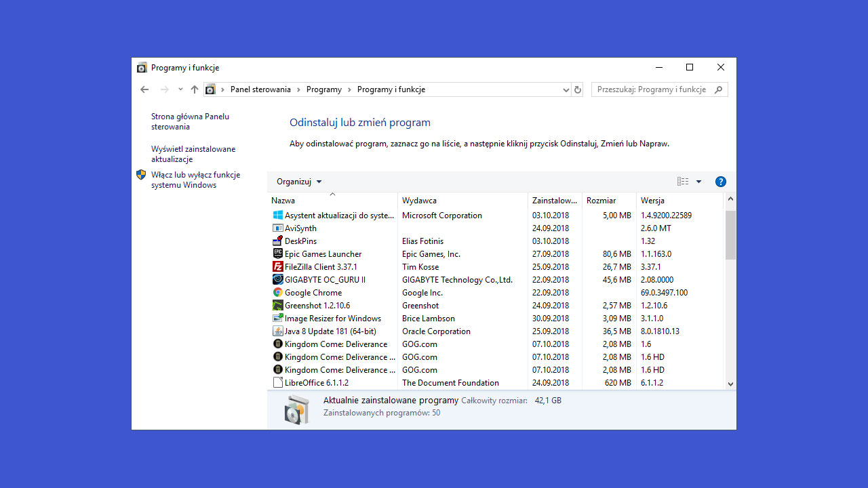Select the Tim Kosse publisher cell

[420, 267]
